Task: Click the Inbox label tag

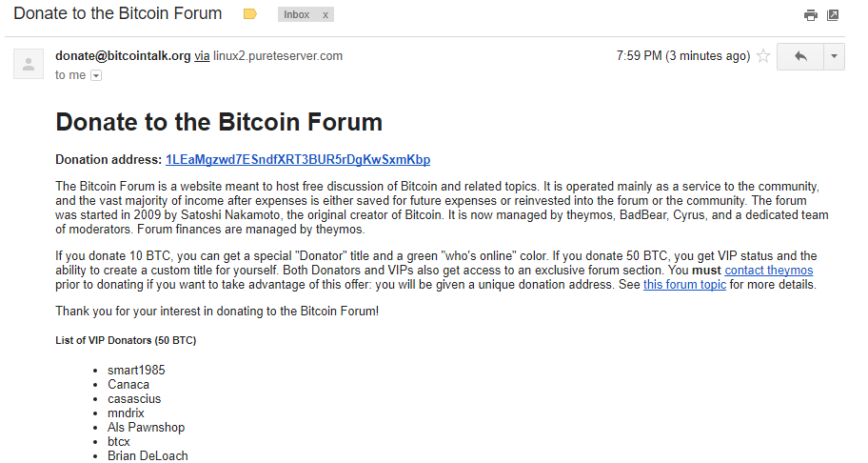Action: [297, 15]
